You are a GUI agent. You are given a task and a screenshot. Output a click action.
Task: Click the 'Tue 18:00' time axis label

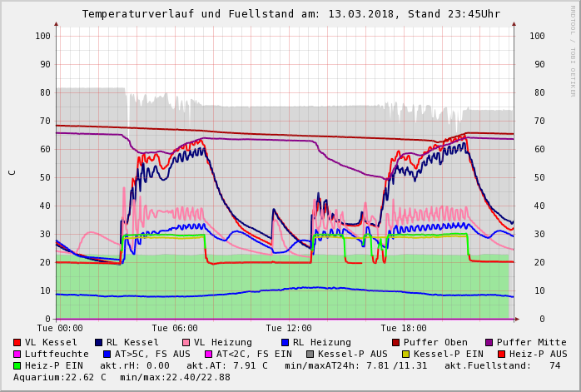(404, 329)
